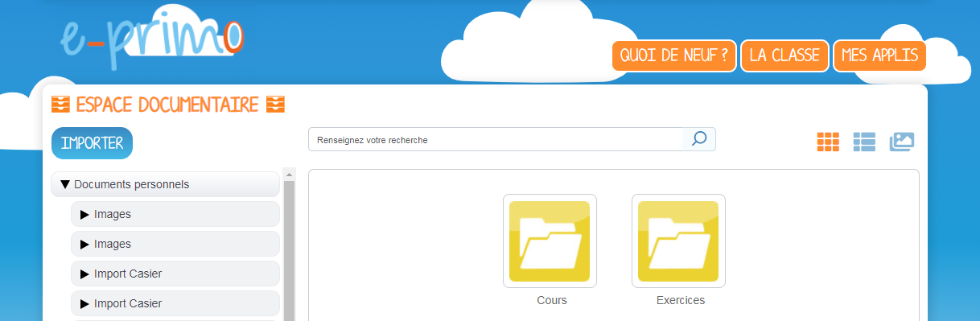Click the Exercices folder label
The image size is (980, 321).
681,300
